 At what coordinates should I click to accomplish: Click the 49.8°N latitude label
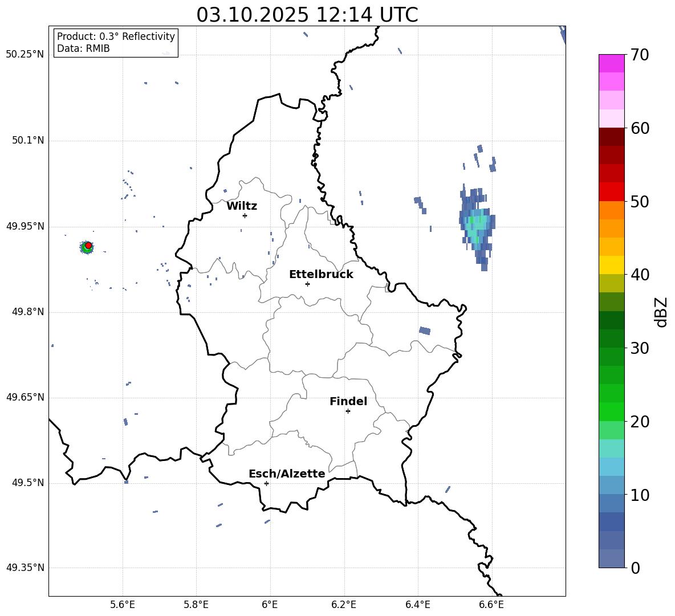point(27,312)
